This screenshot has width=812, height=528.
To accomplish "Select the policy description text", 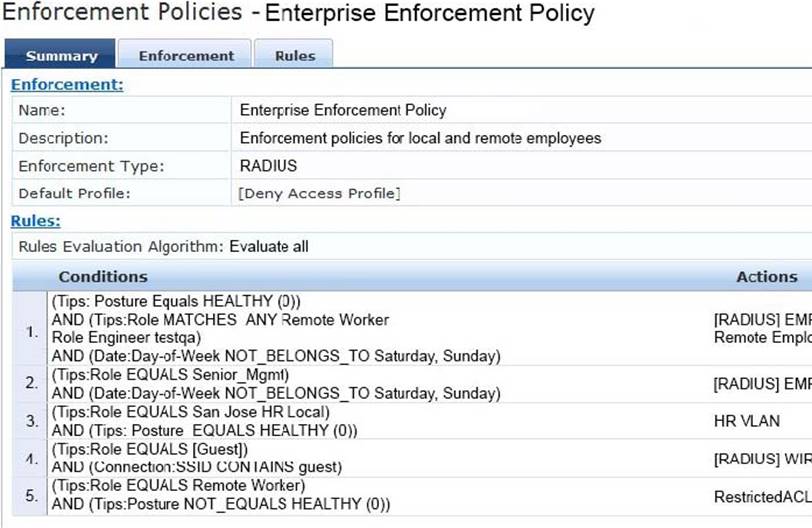I will tap(420, 138).
